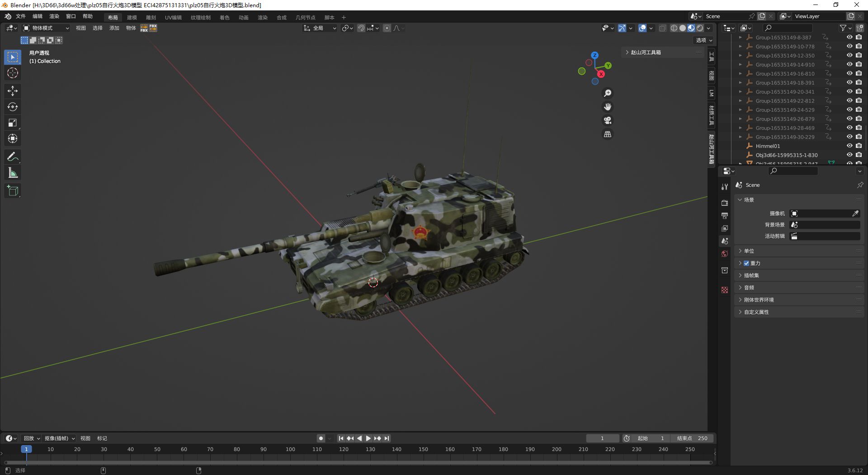The width and height of the screenshot is (868, 475).
Task: Open the timeline 标记 marker menu
Action: (x=102, y=438)
